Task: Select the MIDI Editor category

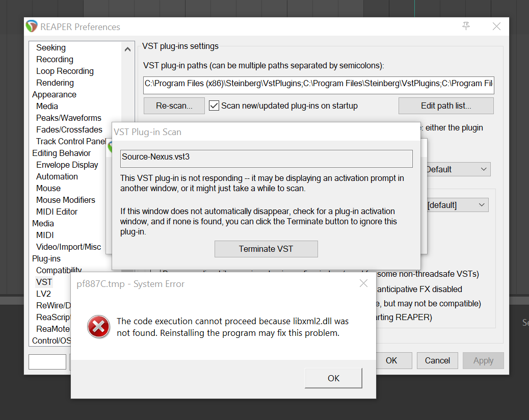Action: tap(57, 212)
